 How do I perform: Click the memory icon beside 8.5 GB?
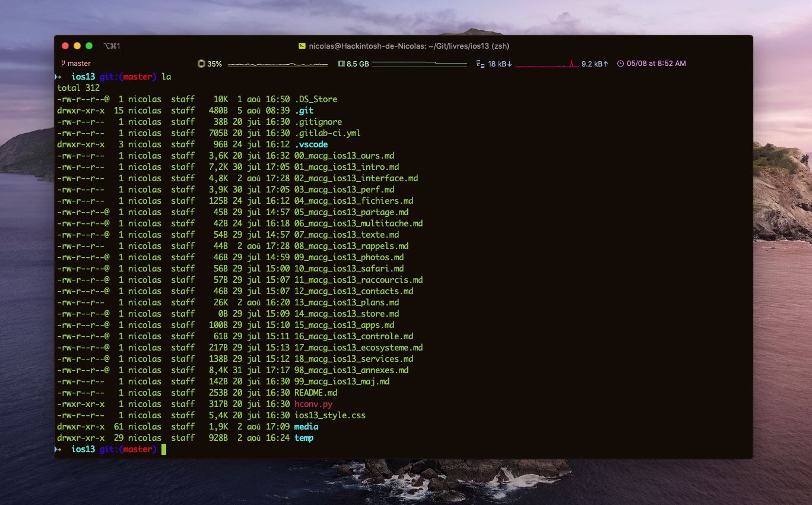click(x=341, y=64)
